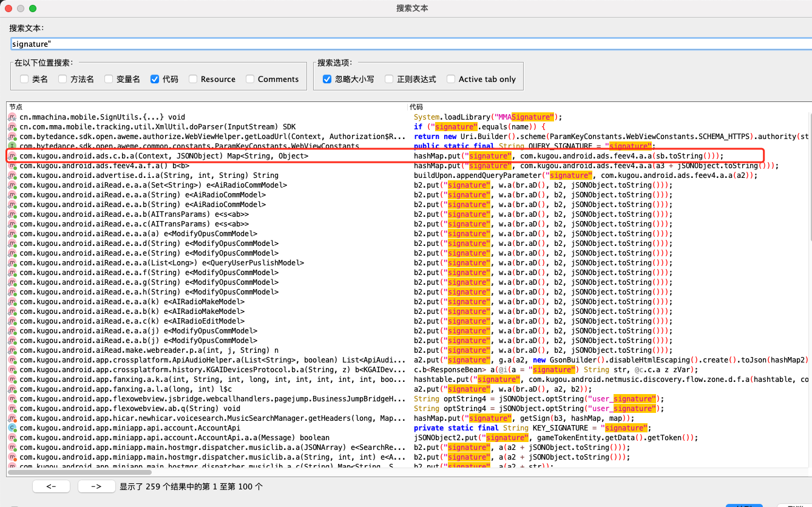Click the icon beside AccountApi.a.a(Message) boolean row
812x507 pixels.
click(x=12, y=438)
